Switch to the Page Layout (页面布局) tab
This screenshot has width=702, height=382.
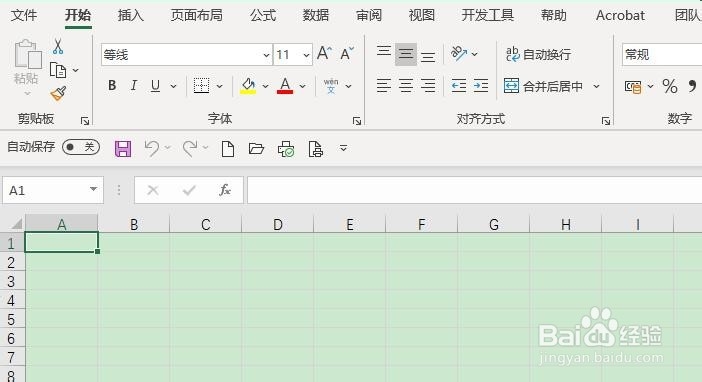197,15
